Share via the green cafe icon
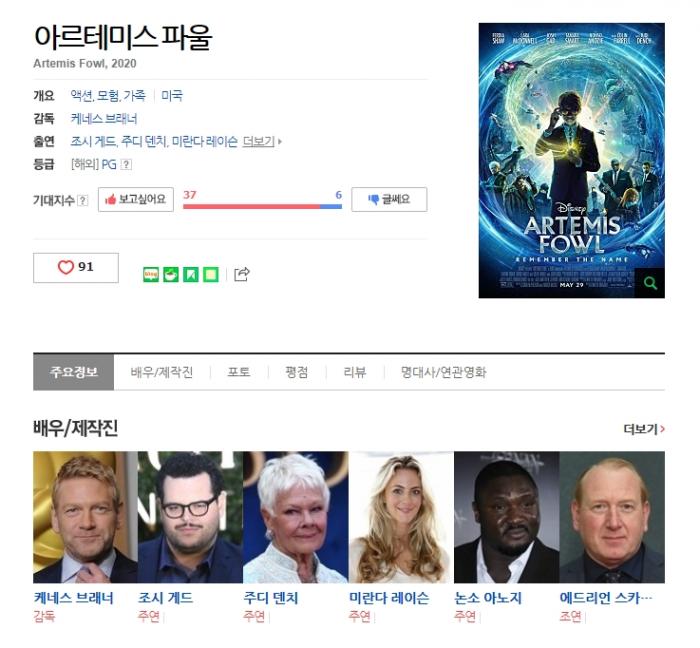Viewport: 700px width, 648px height. 171,274
